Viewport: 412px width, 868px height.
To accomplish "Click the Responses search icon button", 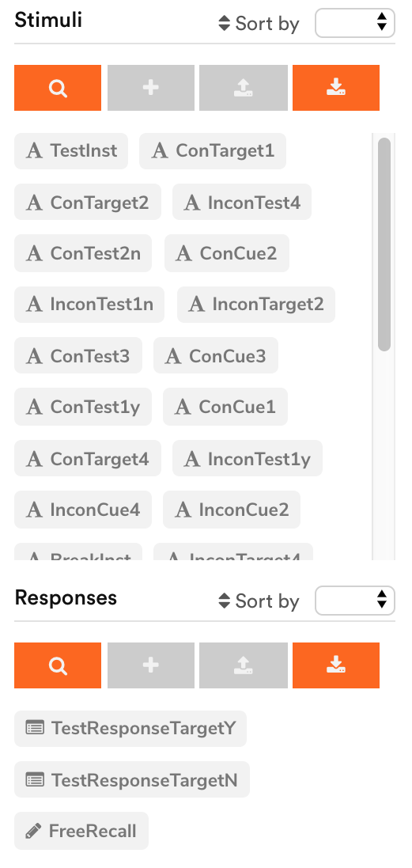I will point(58,665).
